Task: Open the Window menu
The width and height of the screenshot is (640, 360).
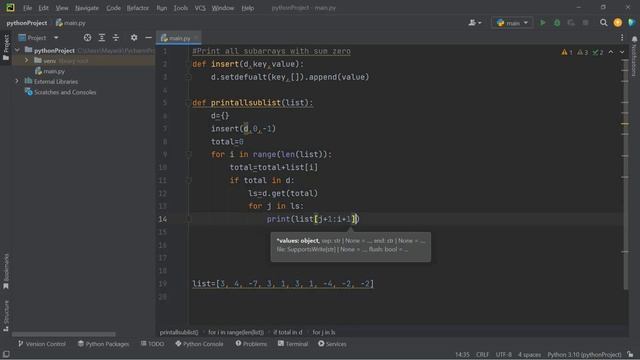Action: click(222, 8)
